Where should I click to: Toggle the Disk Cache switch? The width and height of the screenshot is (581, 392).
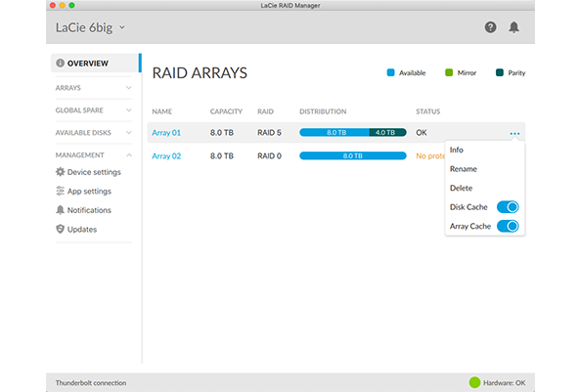508,207
